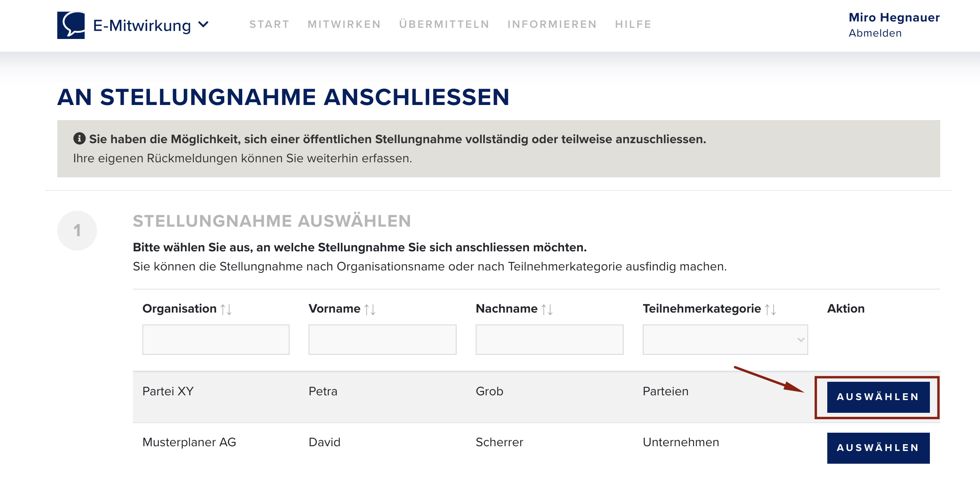
Task: Open the HILFE menu item
Action: pyautogui.click(x=633, y=24)
